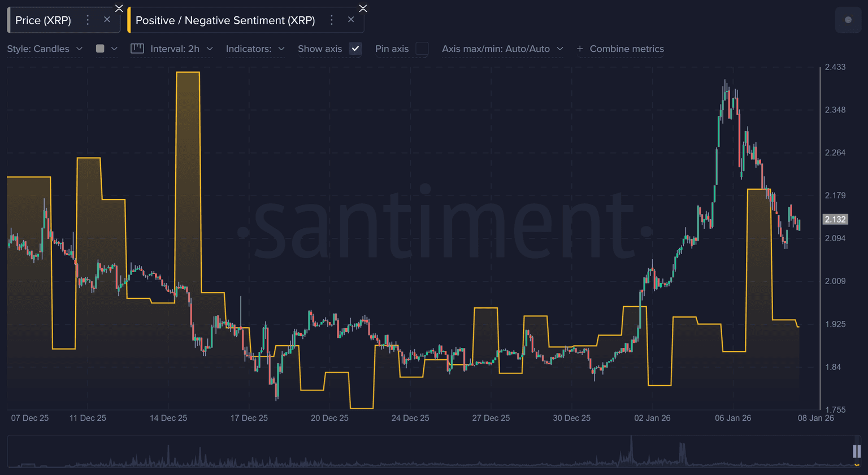
Task: Remove the Price (XRP) metric
Action: point(107,20)
